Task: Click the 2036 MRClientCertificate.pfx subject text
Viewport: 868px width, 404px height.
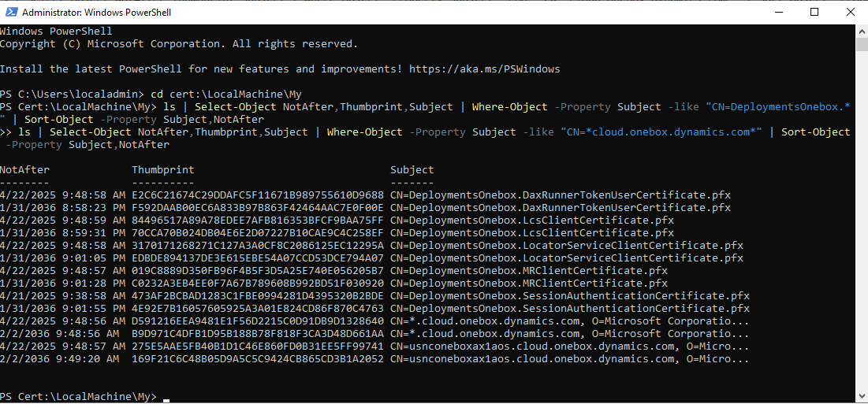Action: click(529, 284)
